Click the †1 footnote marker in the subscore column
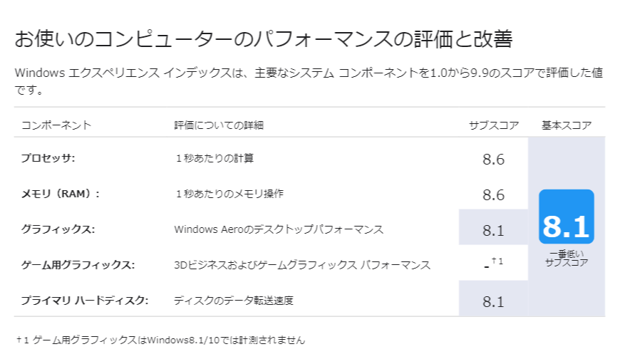This screenshot has height=364, width=620. coord(497,262)
